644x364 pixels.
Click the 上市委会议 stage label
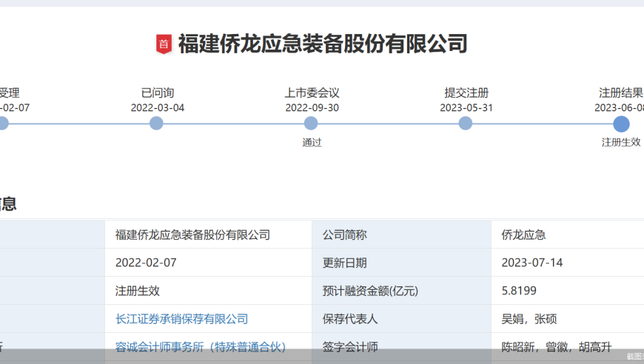pyautogui.click(x=312, y=93)
